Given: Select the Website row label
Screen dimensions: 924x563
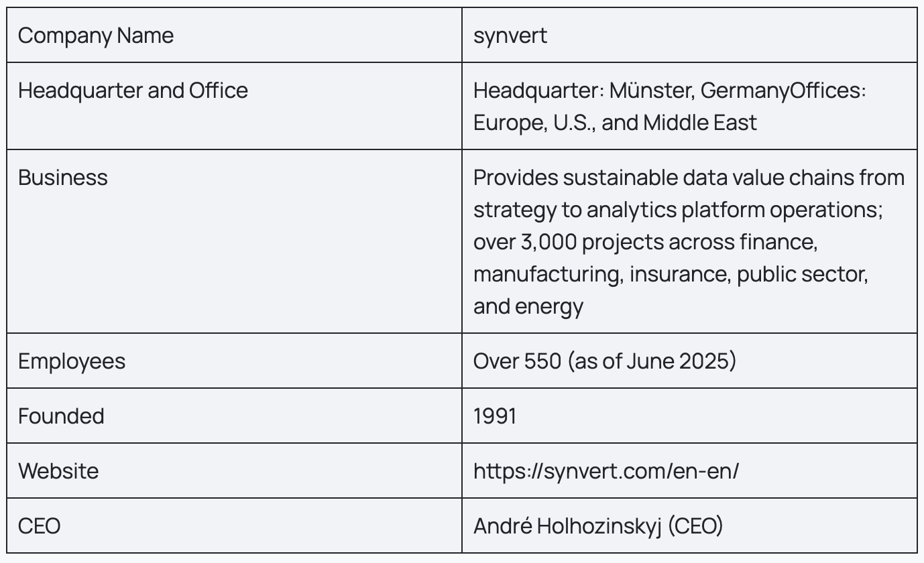Looking at the screenshot, I should [x=58, y=471].
